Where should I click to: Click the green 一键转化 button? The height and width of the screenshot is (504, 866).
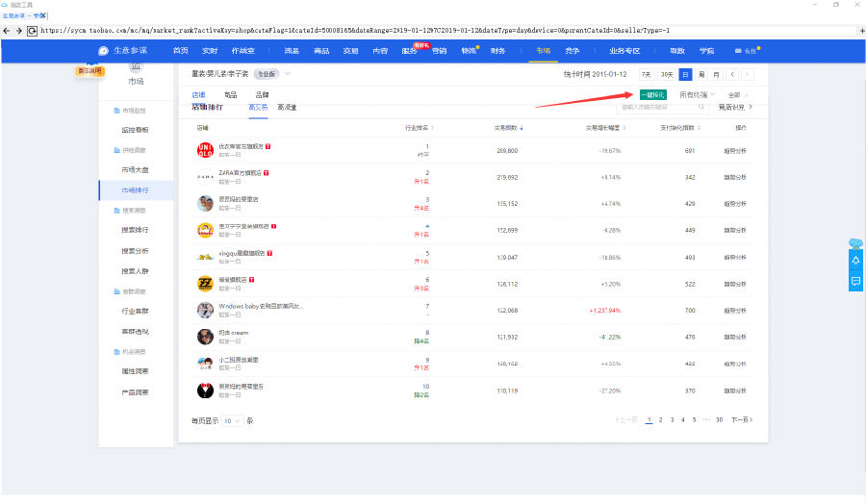652,95
